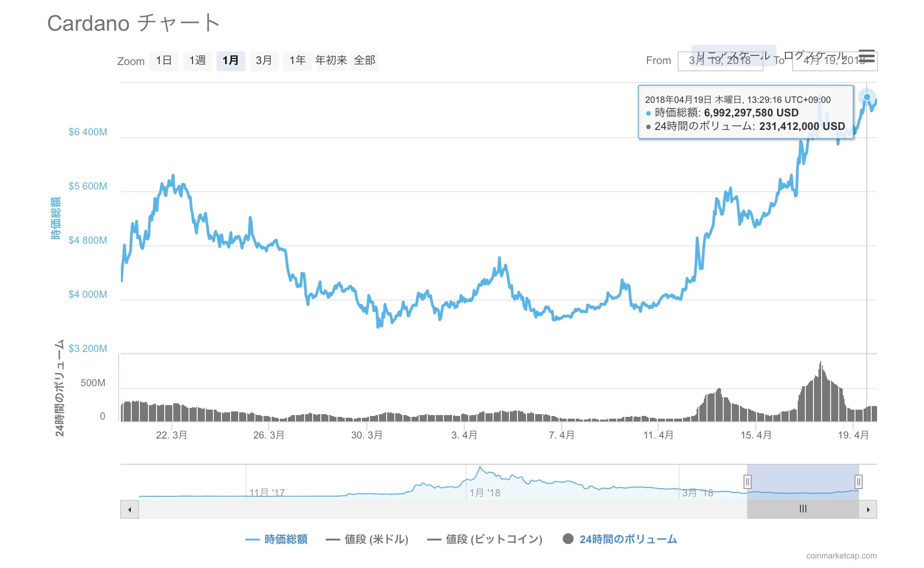Open coinmarketcap.com credit link
The image size is (924, 568).
(x=841, y=556)
